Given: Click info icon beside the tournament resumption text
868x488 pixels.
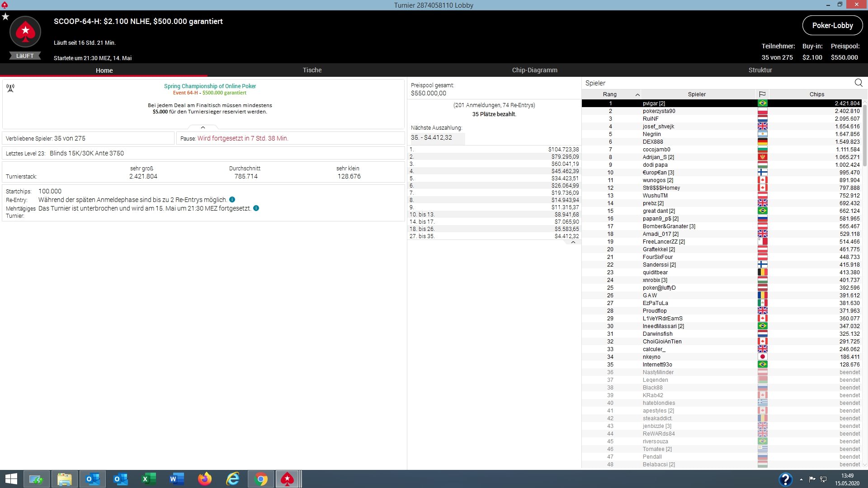Looking at the screenshot, I should (x=256, y=208).
